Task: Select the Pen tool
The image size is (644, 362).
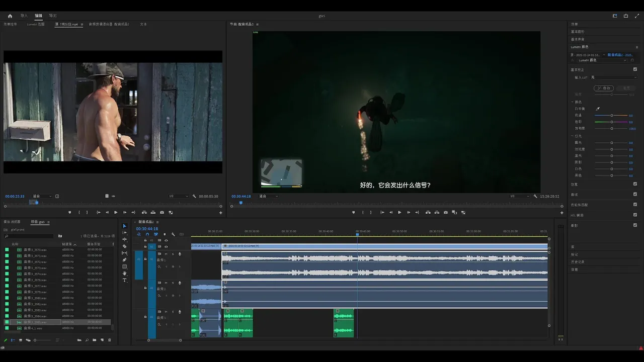Action: (125, 260)
